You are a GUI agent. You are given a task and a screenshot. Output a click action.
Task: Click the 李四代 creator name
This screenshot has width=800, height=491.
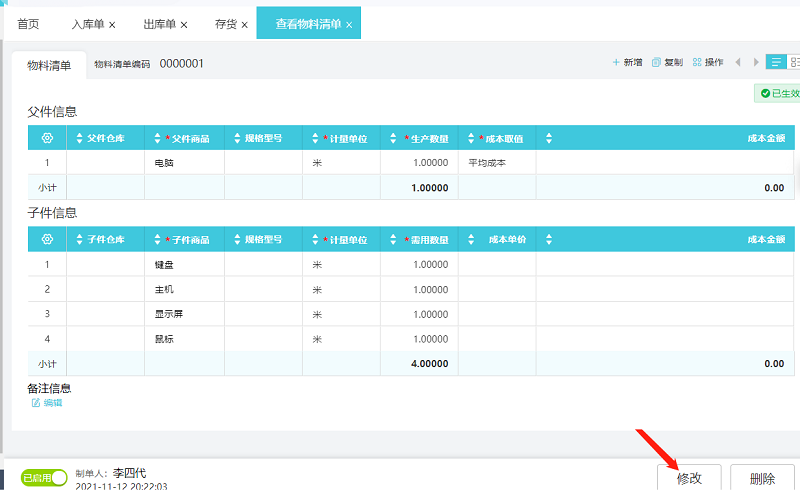pyautogui.click(x=129, y=473)
